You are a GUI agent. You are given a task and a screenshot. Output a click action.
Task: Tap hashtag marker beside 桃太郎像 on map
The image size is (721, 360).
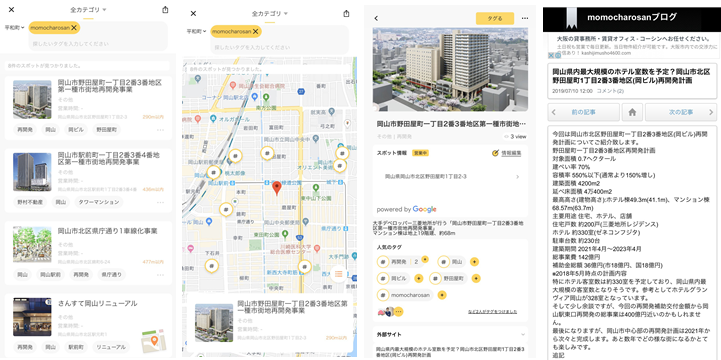click(213, 173)
